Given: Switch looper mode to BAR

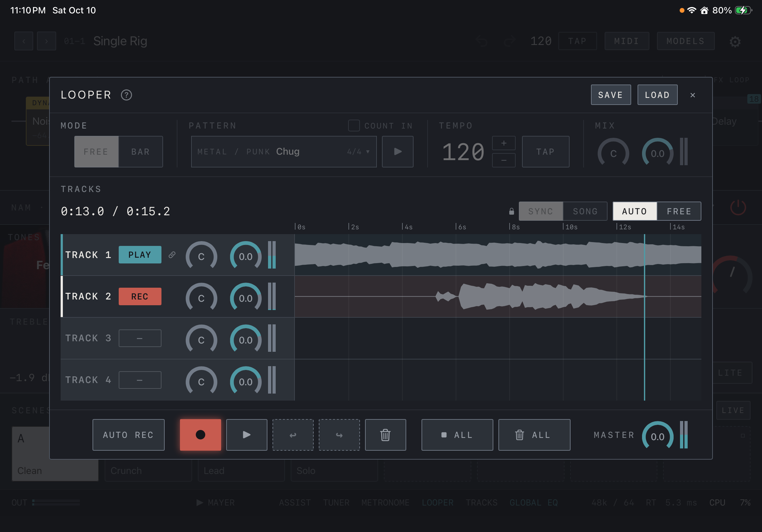Looking at the screenshot, I should 141,151.
